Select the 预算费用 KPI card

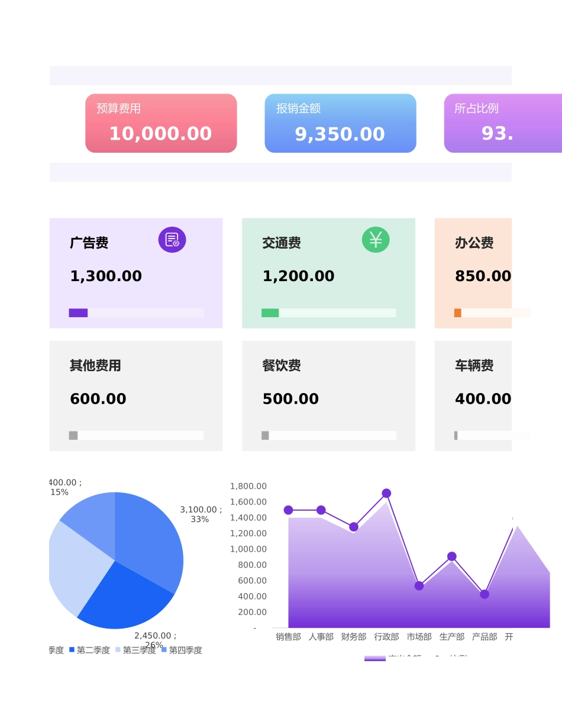point(161,123)
